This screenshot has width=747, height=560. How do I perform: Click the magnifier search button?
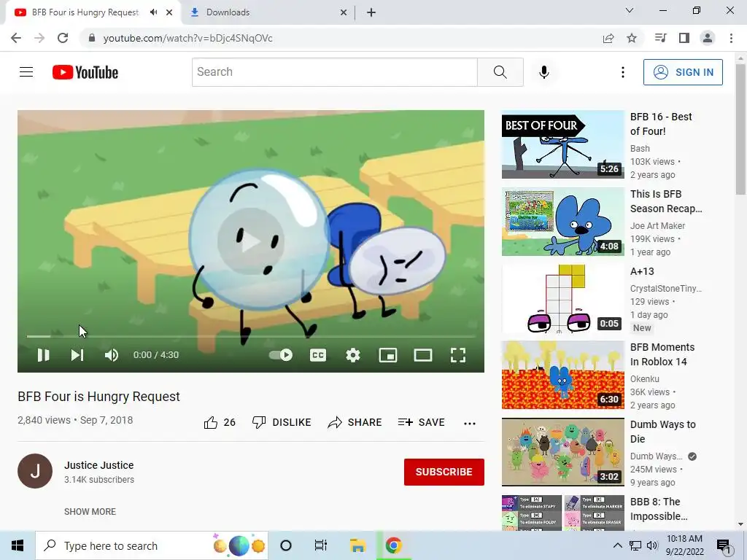pyautogui.click(x=500, y=72)
